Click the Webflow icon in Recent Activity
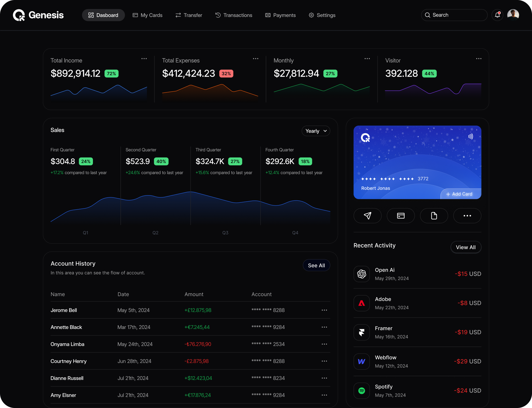Viewport: 532px width, 408px height. coord(362,361)
